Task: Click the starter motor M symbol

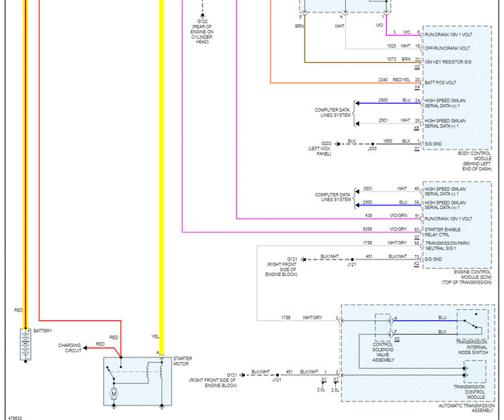Action: (x=114, y=394)
